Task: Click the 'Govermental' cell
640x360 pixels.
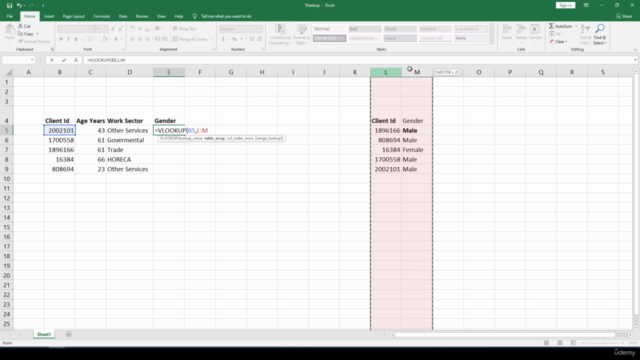Action: (130, 140)
